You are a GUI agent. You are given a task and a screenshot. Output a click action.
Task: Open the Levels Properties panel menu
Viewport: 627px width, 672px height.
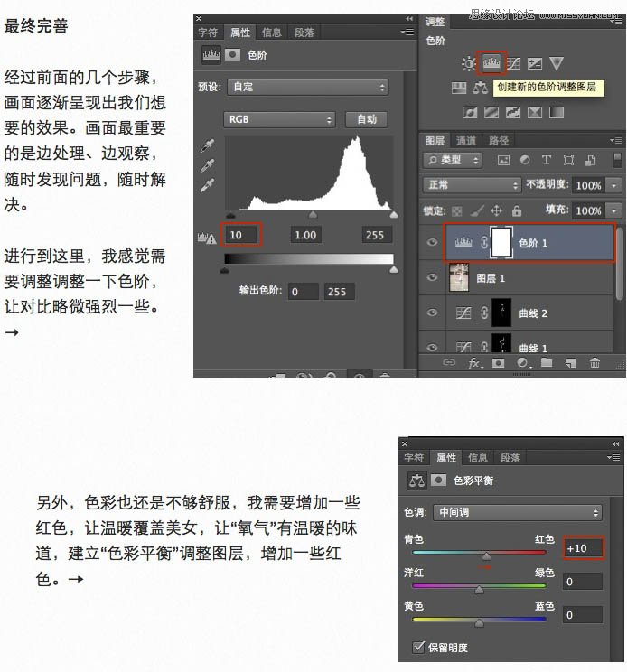[x=407, y=32]
